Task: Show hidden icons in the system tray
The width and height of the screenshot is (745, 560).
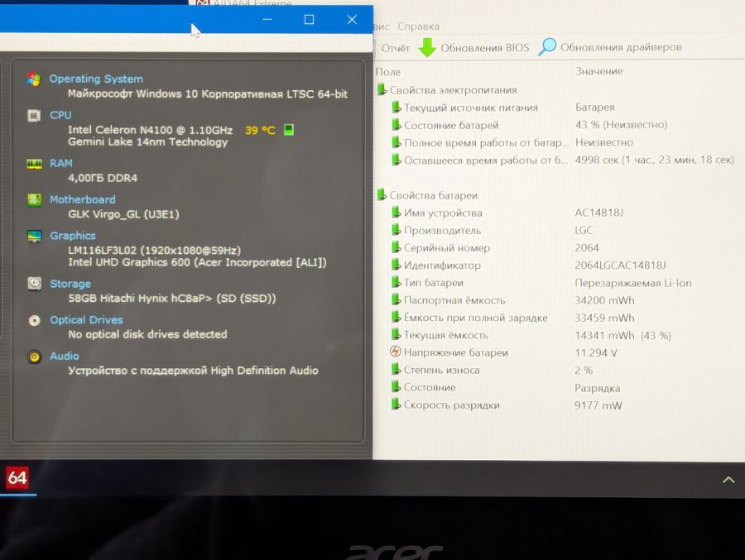Action: point(728,480)
